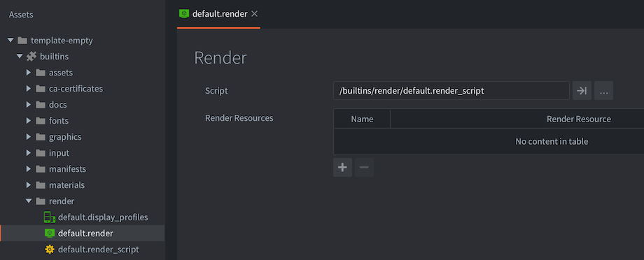Click the graphics folder icon
This screenshot has width=644, height=260.
pos(41,136)
